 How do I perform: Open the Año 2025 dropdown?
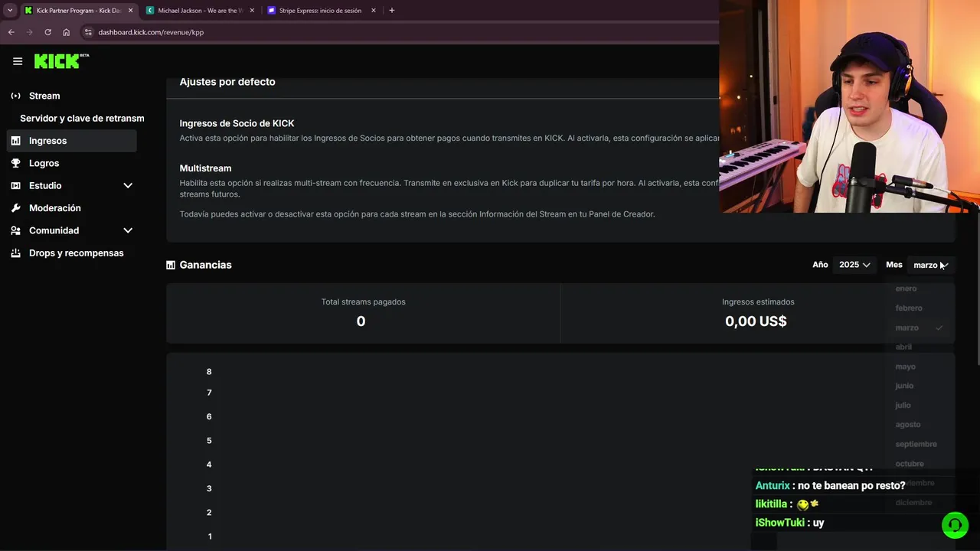click(854, 265)
